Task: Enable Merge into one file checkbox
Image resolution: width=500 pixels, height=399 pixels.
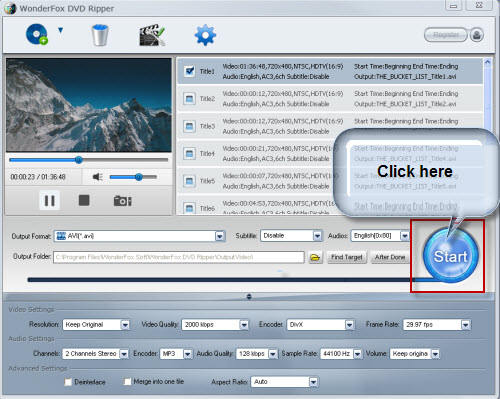Action: click(x=127, y=382)
